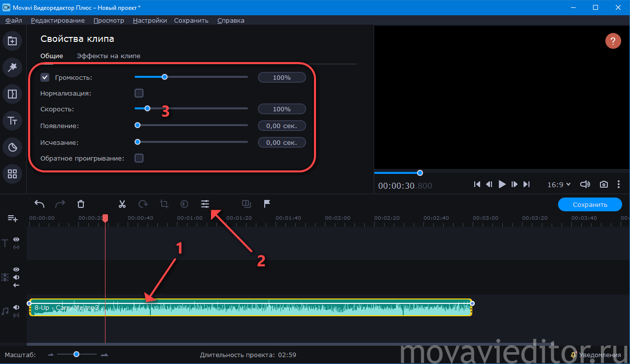
Task: Select the 8-Up - Carry Me.mp3 clip
Action: pos(250,307)
